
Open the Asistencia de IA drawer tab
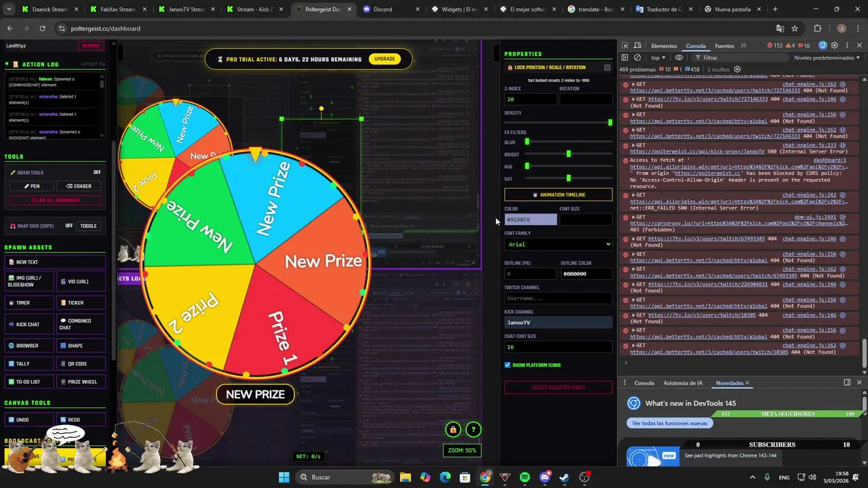point(683,383)
